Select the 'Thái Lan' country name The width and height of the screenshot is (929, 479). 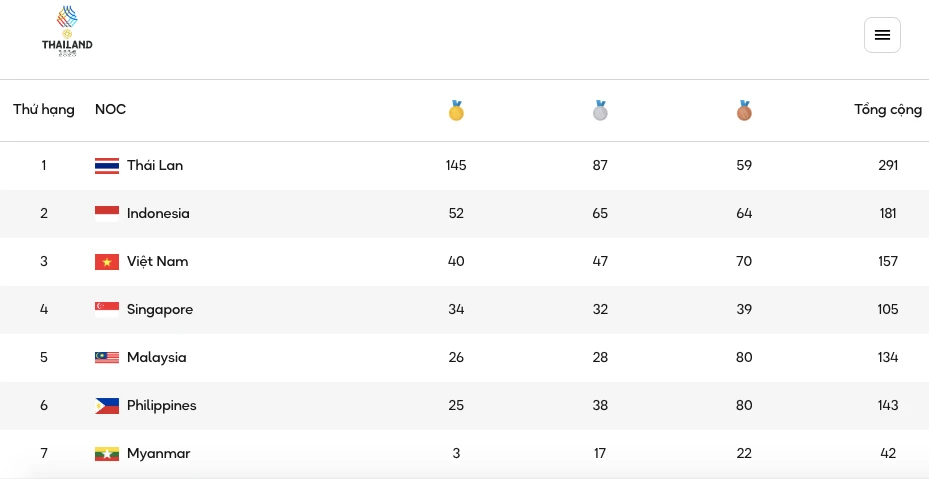[x=155, y=166]
